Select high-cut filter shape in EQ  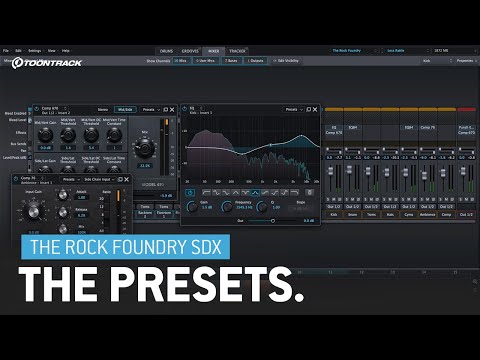tap(294, 192)
